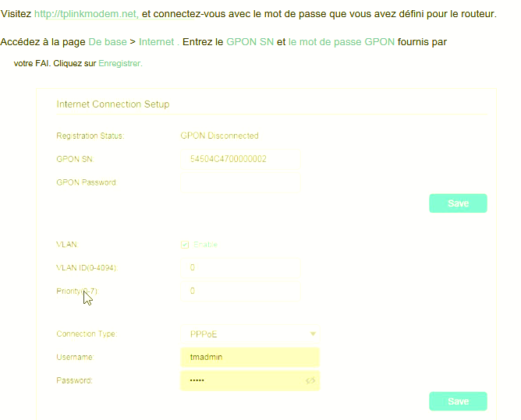The width and height of the screenshot is (521, 420).
Task: Edit the Username field containing tmadmin
Action: 250,357
